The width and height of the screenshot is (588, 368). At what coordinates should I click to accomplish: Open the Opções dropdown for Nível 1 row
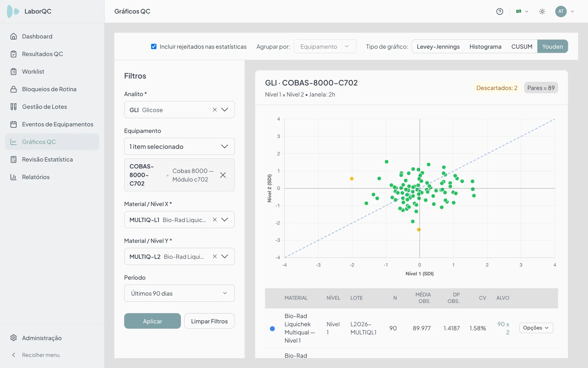536,328
